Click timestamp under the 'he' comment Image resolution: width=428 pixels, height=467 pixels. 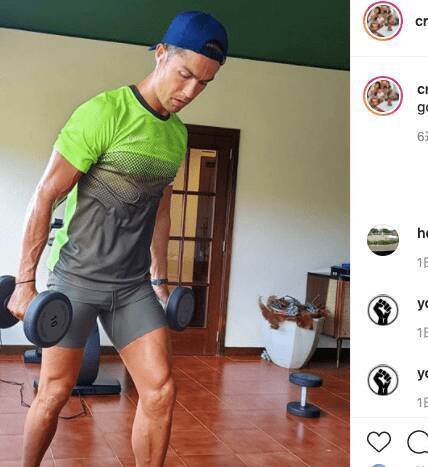coord(423,263)
